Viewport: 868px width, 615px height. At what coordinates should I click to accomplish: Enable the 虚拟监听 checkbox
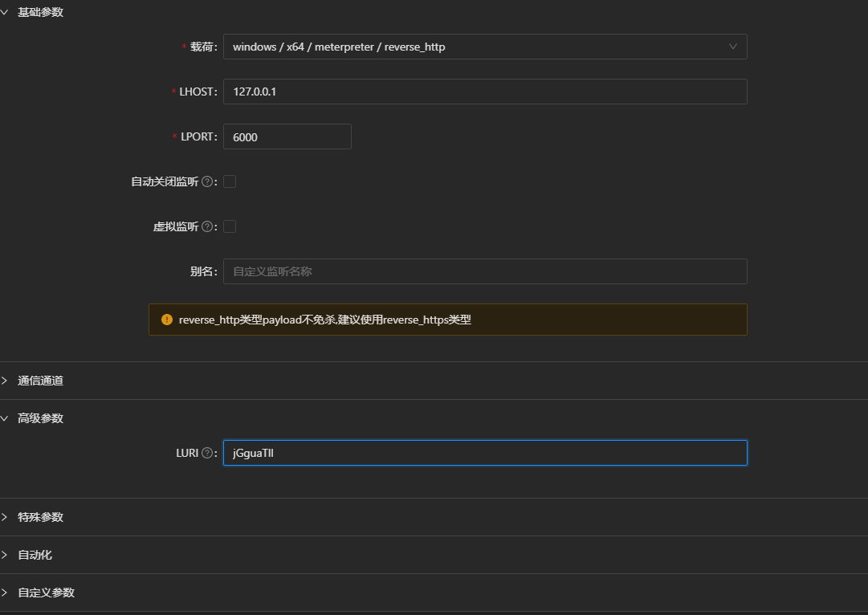point(230,226)
